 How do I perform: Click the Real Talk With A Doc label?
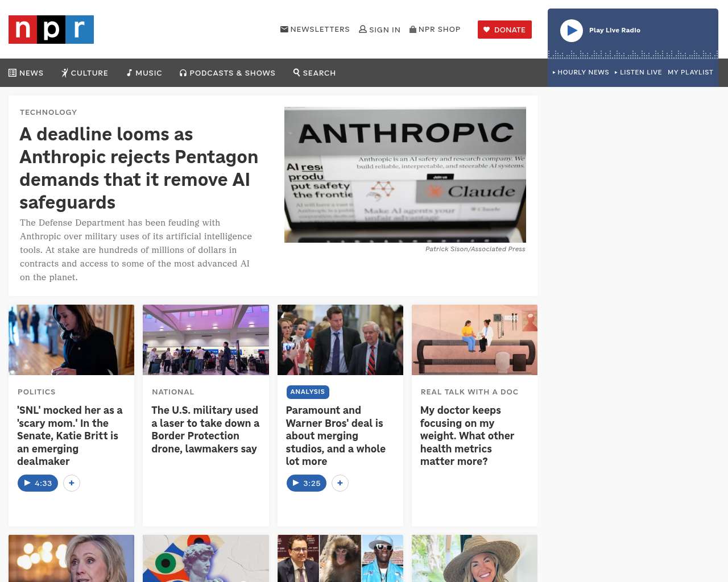(x=469, y=392)
